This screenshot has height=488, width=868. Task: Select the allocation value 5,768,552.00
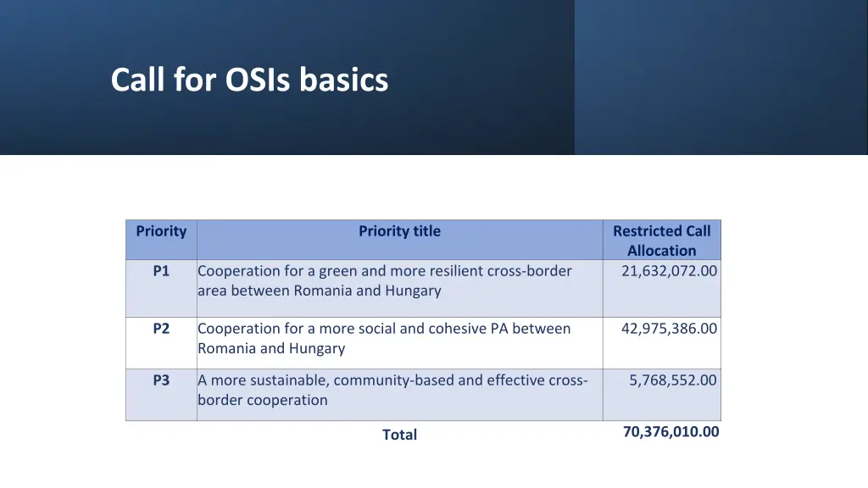click(672, 380)
